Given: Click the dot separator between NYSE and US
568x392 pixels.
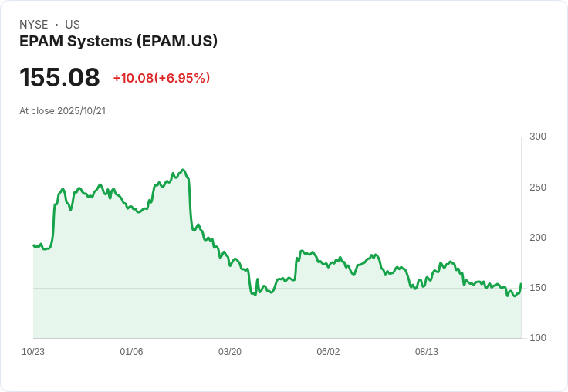Looking at the screenshot, I should click(x=56, y=25).
